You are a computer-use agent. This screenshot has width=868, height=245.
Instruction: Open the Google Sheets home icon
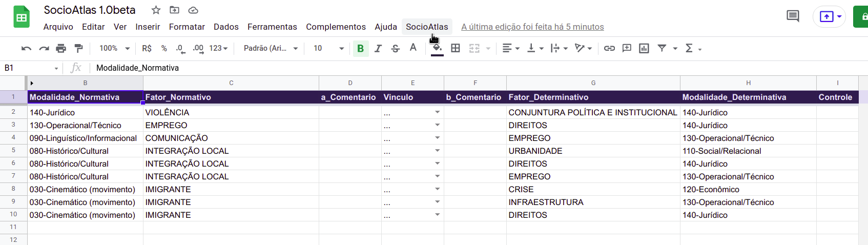pos(22,17)
